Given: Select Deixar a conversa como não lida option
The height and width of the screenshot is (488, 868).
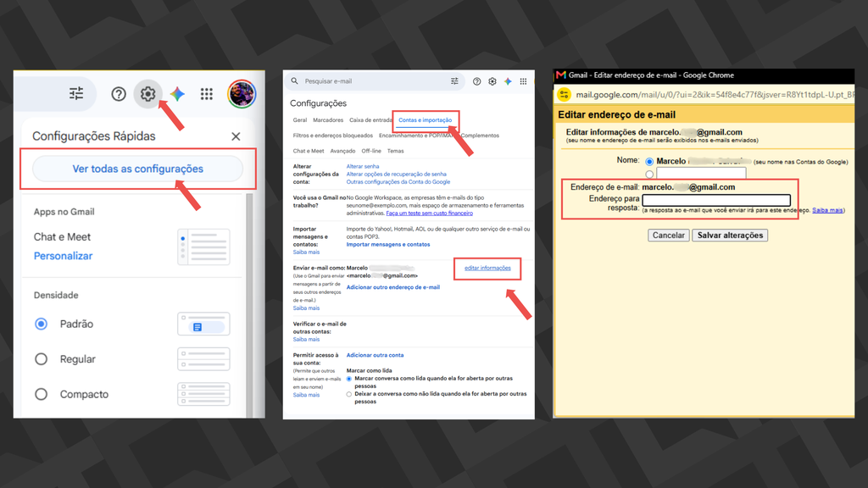Looking at the screenshot, I should pyautogui.click(x=348, y=395).
